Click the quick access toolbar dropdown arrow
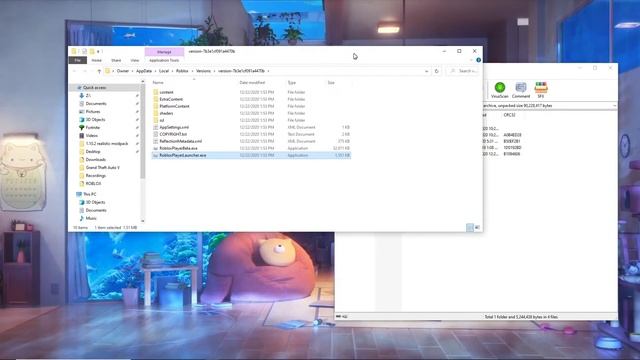Image resolution: width=640 pixels, height=360 pixels. (101, 52)
